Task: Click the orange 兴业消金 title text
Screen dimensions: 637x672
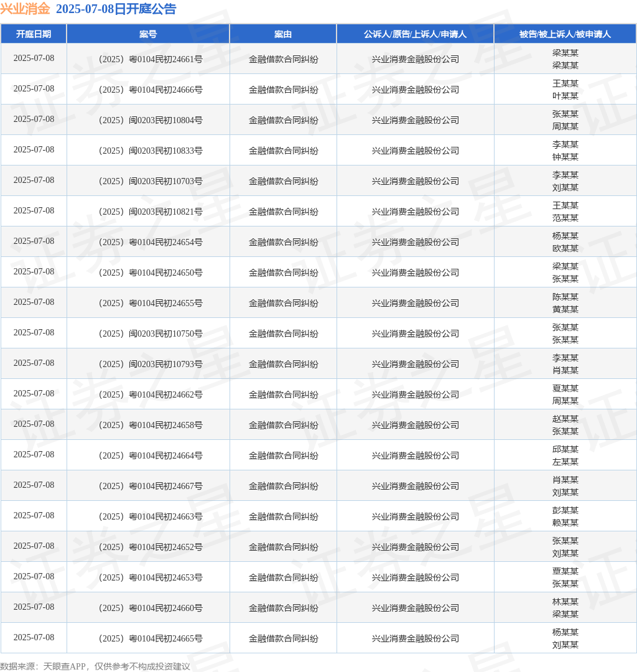Action: point(26,9)
